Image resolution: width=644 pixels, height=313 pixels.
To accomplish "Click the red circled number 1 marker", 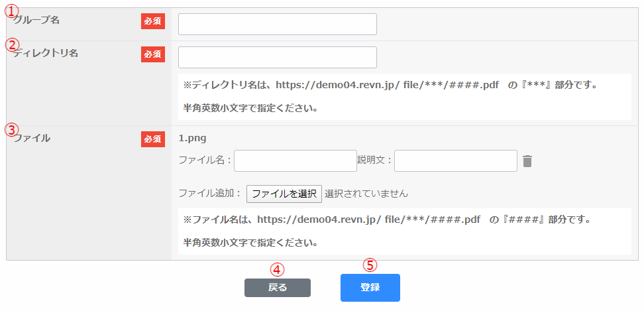I will [x=11, y=12].
